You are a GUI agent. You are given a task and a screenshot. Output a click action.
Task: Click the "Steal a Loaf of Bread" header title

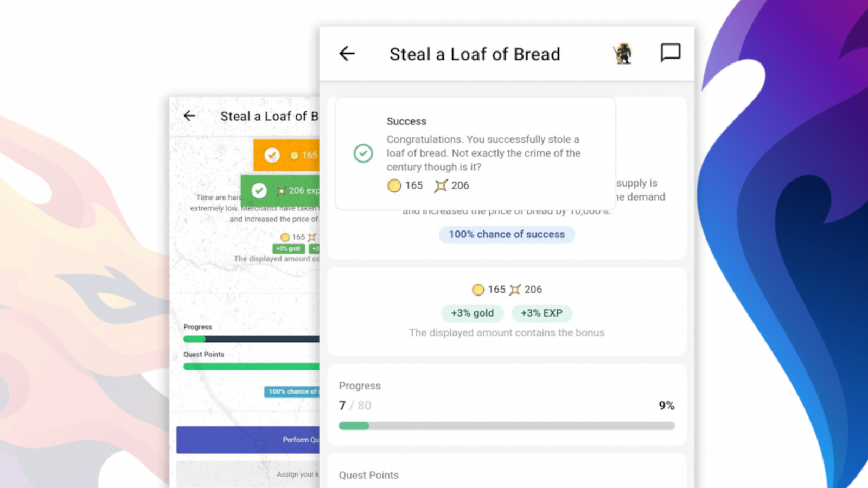tap(475, 54)
